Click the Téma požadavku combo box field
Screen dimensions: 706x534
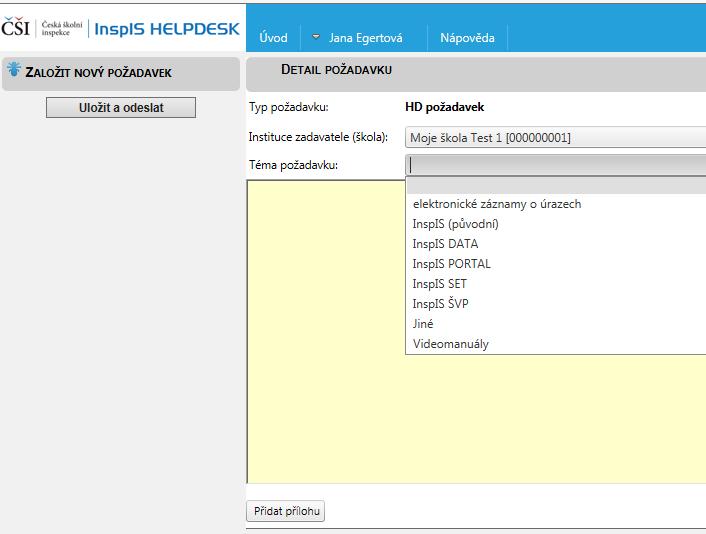tap(556, 165)
